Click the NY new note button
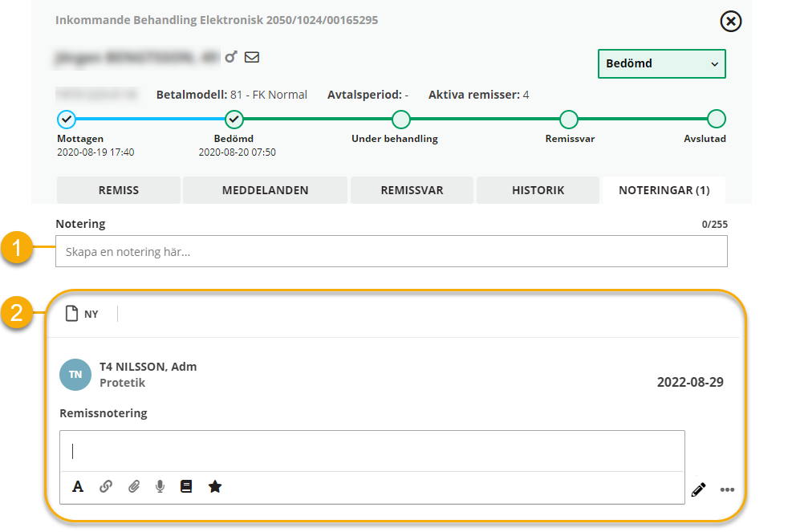Viewport: 792px width, 532px height. click(x=82, y=314)
